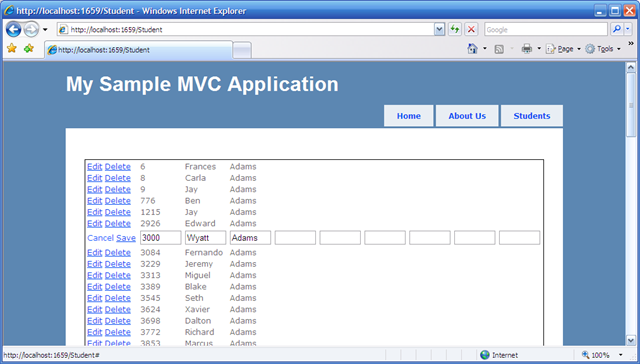Viewport: 640px width, 364px height.
Task: Click the last empty field in edit row
Action: [x=520, y=237]
